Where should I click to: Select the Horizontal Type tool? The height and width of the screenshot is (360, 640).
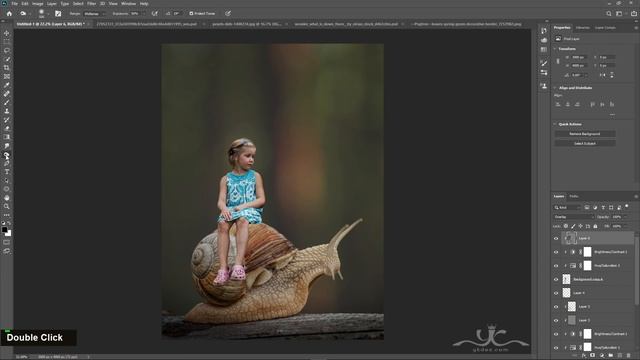point(7,172)
